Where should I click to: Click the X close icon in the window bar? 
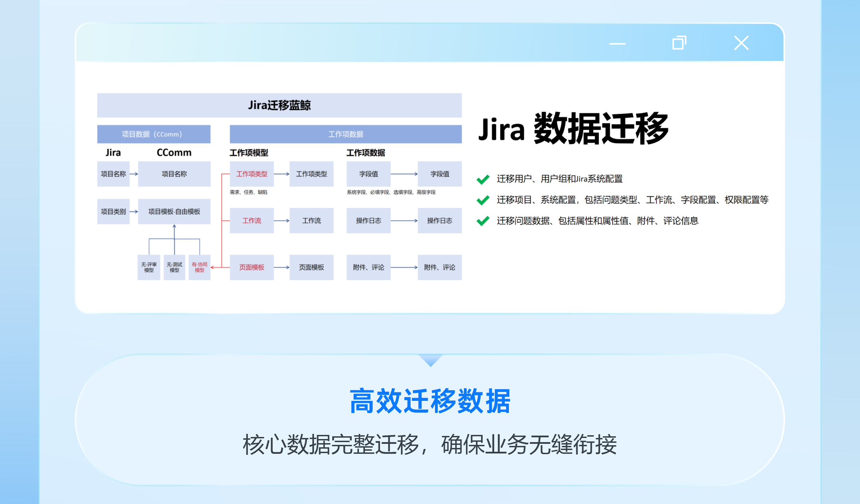[741, 43]
